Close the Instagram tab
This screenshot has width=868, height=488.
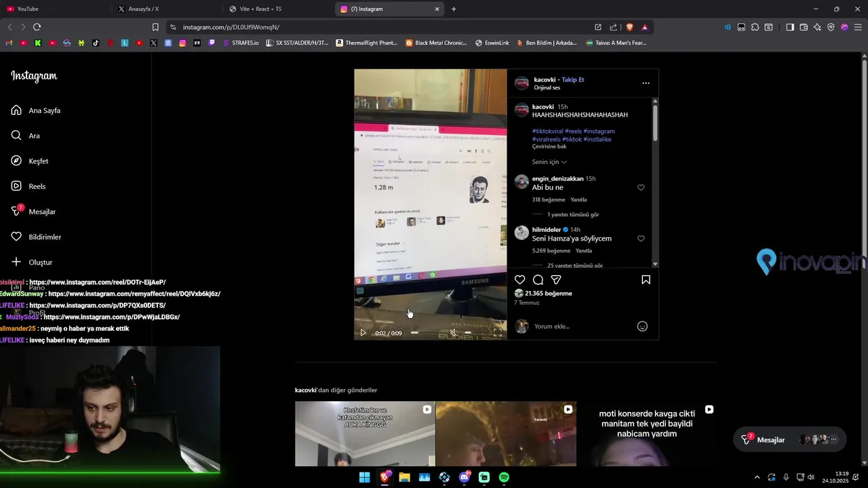(437, 9)
